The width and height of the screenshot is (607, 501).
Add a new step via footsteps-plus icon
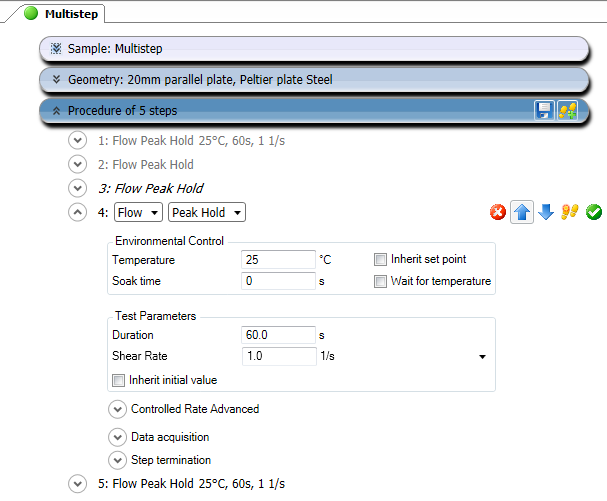[568, 111]
